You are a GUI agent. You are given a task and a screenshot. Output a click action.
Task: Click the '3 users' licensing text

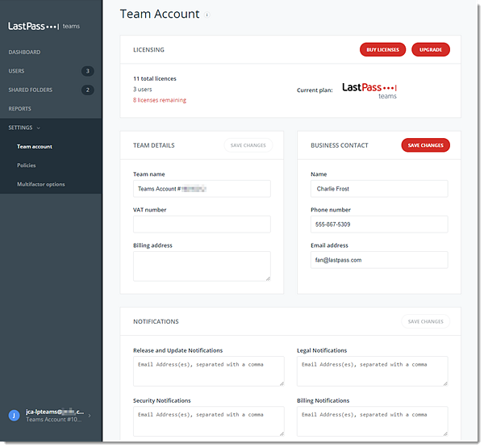tap(143, 90)
